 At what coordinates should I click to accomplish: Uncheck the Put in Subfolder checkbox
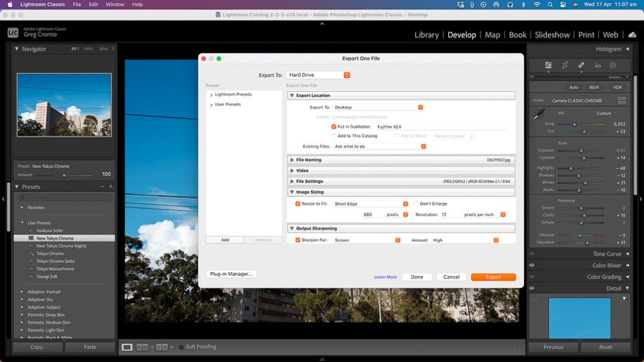(333, 126)
